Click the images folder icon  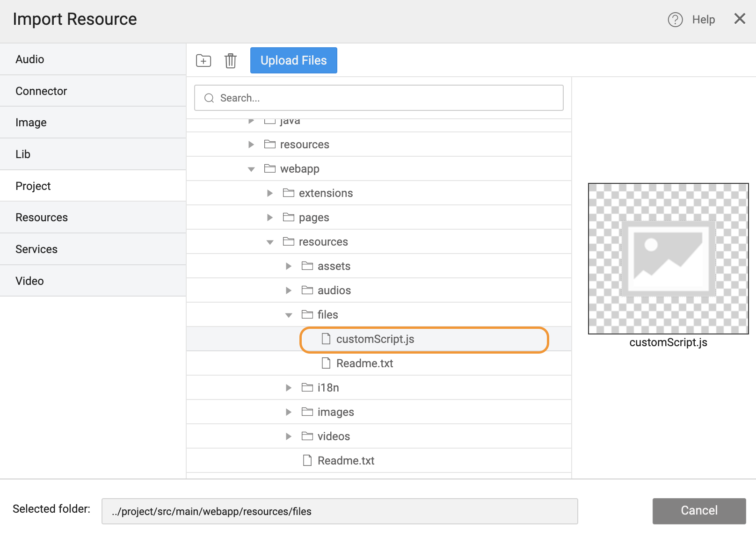pyautogui.click(x=307, y=412)
